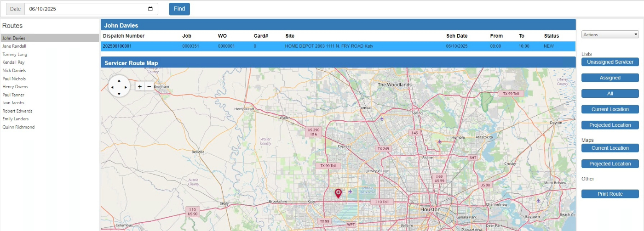Open Projected Location under Maps

[x=610, y=164]
